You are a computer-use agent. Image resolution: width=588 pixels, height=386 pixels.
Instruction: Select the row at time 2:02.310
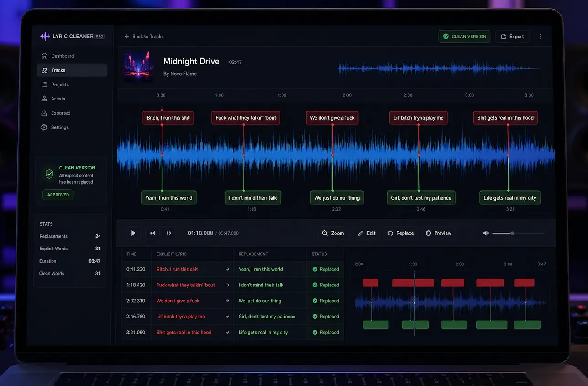232,301
